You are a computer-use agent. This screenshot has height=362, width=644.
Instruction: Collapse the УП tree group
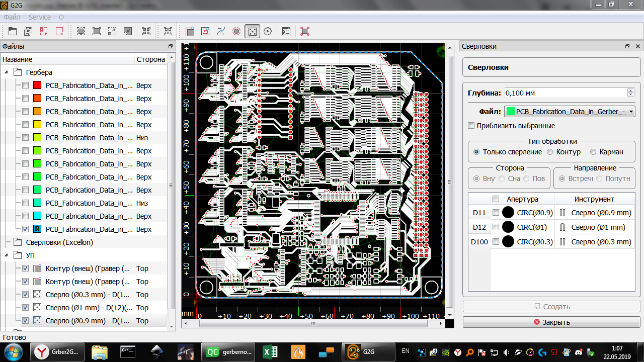pos(7,255)
